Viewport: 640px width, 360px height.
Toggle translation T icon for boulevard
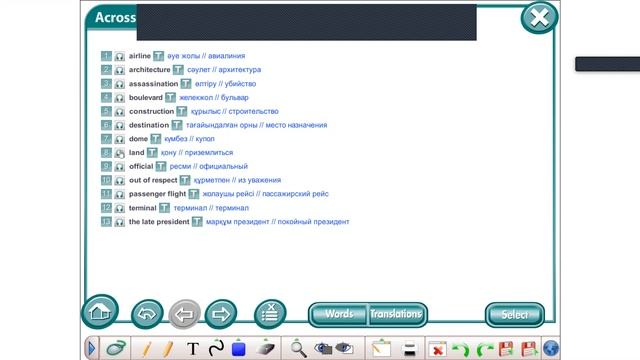(x=170, y=98)
